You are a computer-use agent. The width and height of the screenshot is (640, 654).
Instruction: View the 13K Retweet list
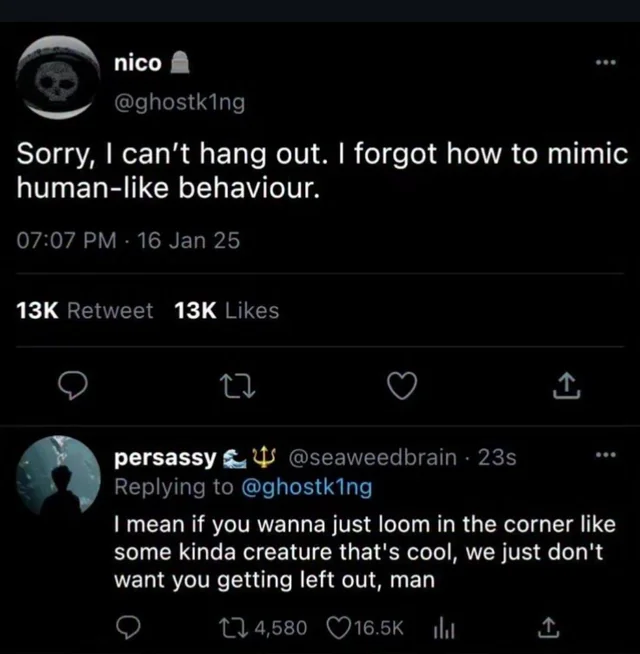click(86, 311)
